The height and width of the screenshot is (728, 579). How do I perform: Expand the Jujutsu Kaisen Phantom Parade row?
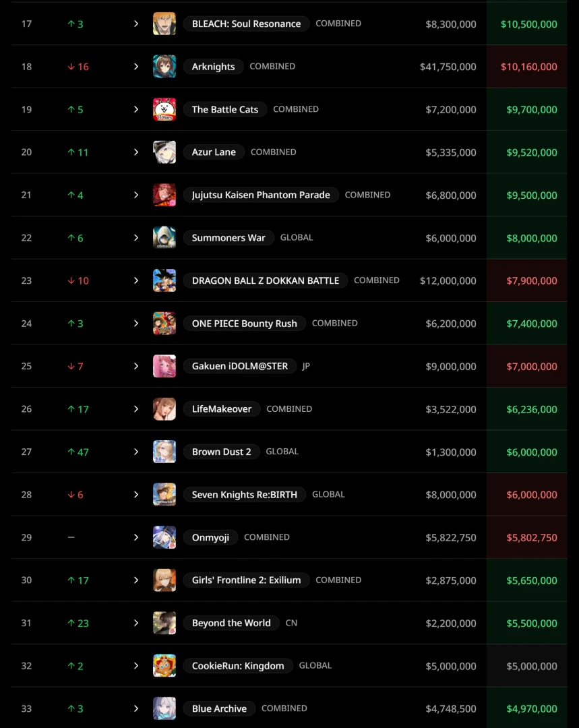tap(135, 195)
